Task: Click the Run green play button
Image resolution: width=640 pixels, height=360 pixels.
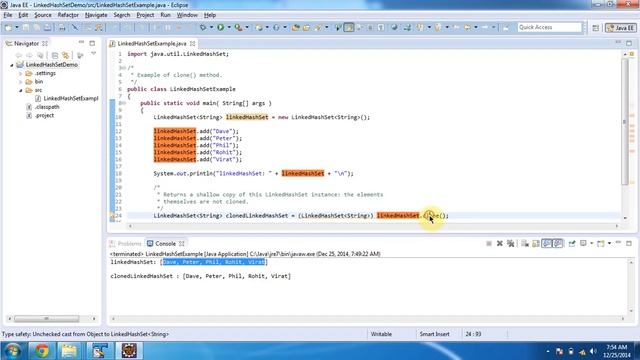Action: [220, 27]
